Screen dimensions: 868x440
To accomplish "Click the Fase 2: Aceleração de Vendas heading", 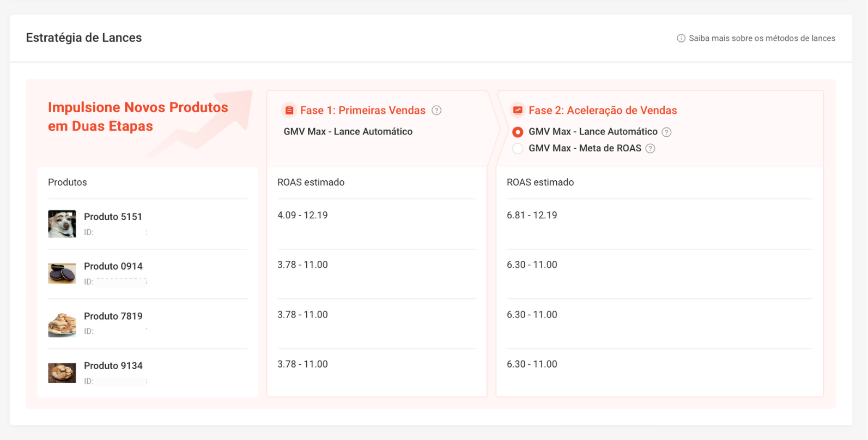I will pos(602,111).
